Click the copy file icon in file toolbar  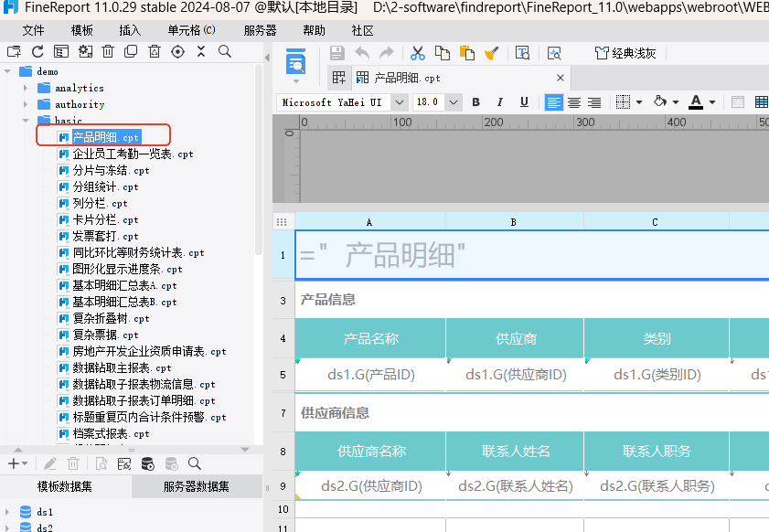pyautogui.click(x=131, y=51)
